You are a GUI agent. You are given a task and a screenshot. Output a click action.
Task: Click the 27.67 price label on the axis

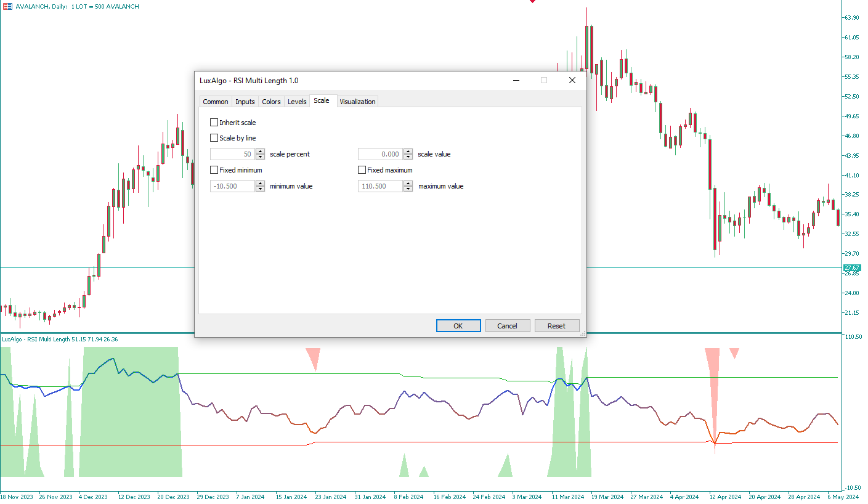(x=851, y=268)
